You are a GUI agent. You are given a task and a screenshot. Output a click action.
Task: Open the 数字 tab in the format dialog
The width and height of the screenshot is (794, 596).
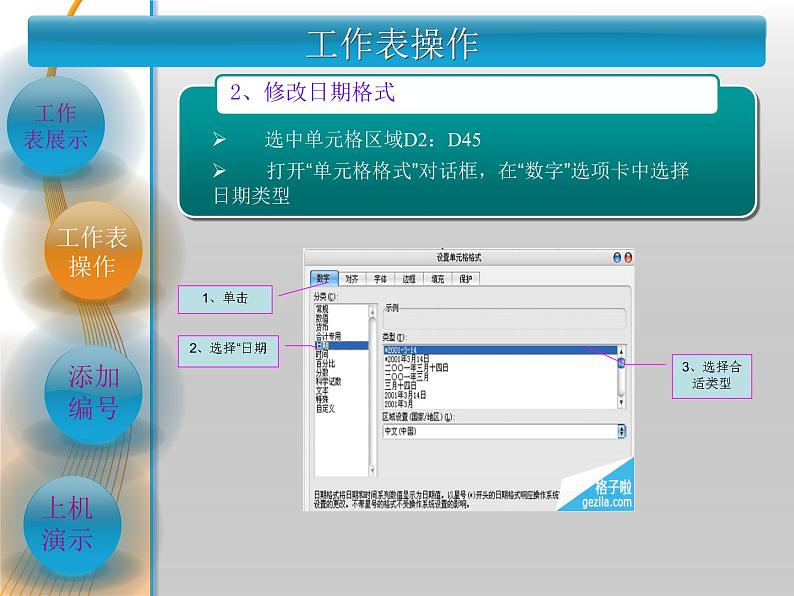point(324,279)
